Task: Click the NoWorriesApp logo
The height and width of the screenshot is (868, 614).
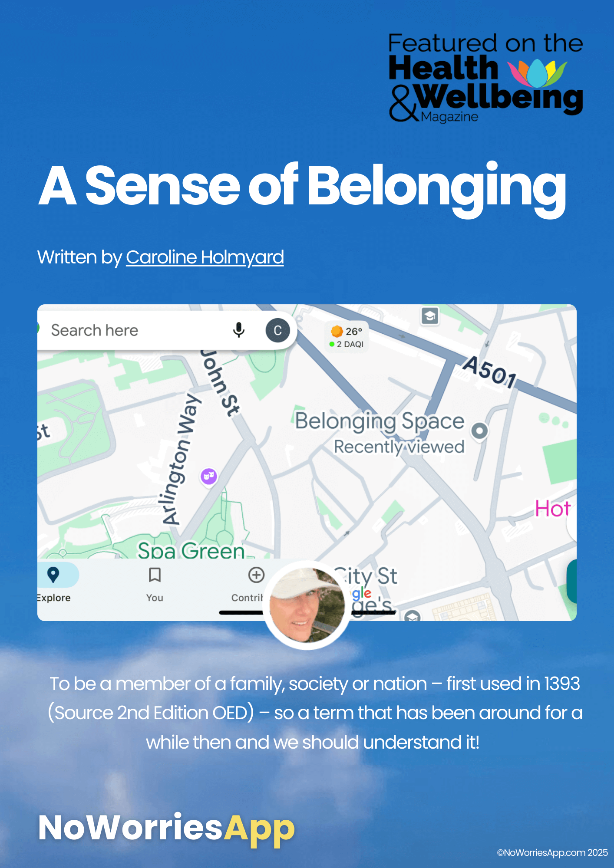Action: (x=166, y=828)
